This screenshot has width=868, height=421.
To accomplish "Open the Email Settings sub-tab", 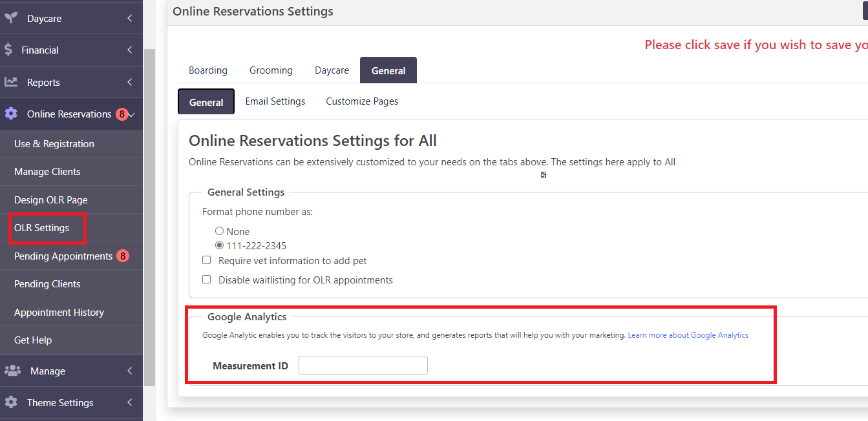I will [x=275, y=101].
